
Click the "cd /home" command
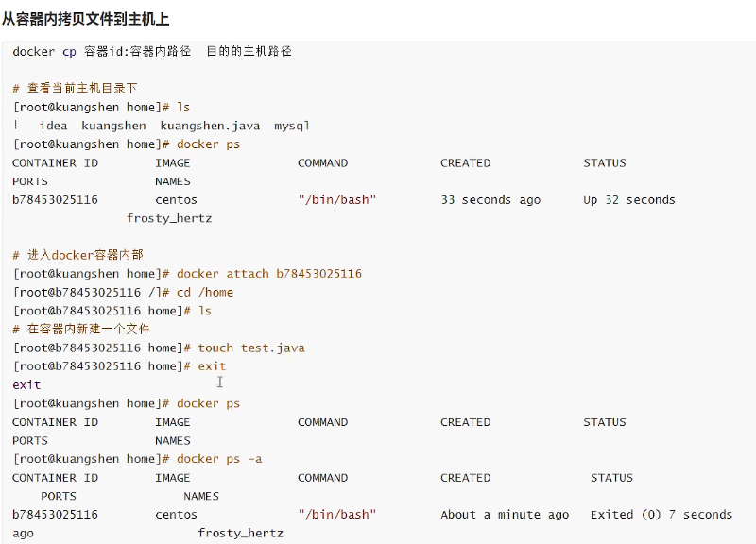click(x=205, y=293)
